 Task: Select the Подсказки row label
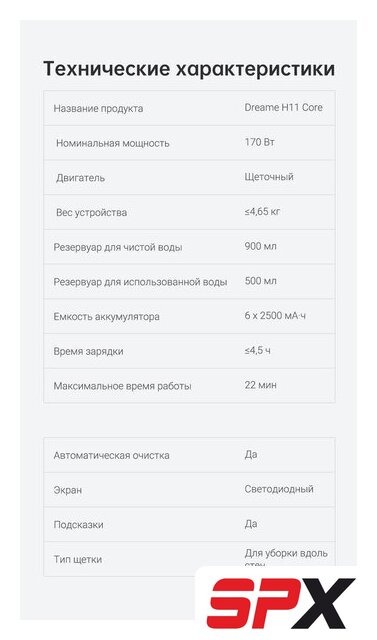click(x=78, y=525)
